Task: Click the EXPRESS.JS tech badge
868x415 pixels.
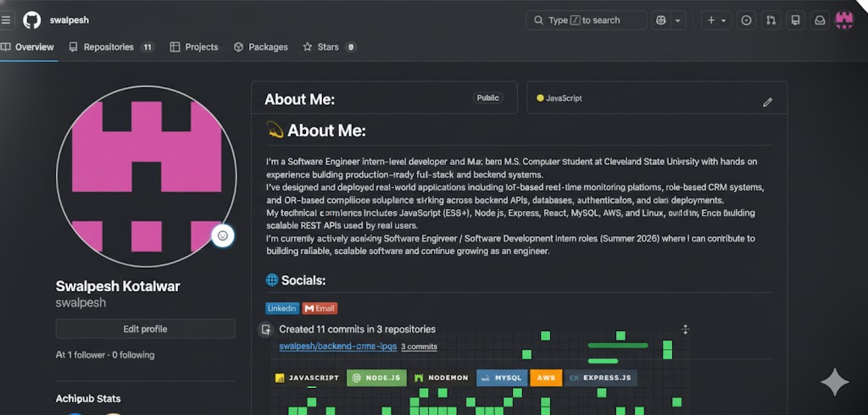Action: coord(601,378)
